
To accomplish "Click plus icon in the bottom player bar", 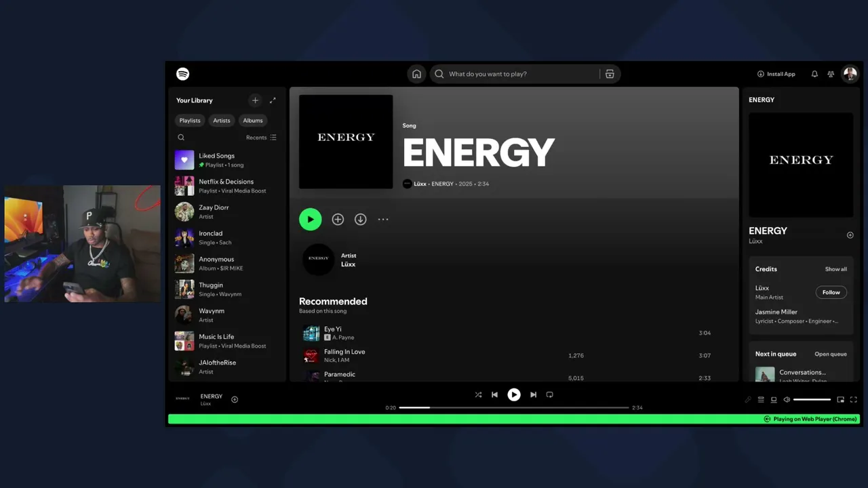I will [235, 399].
